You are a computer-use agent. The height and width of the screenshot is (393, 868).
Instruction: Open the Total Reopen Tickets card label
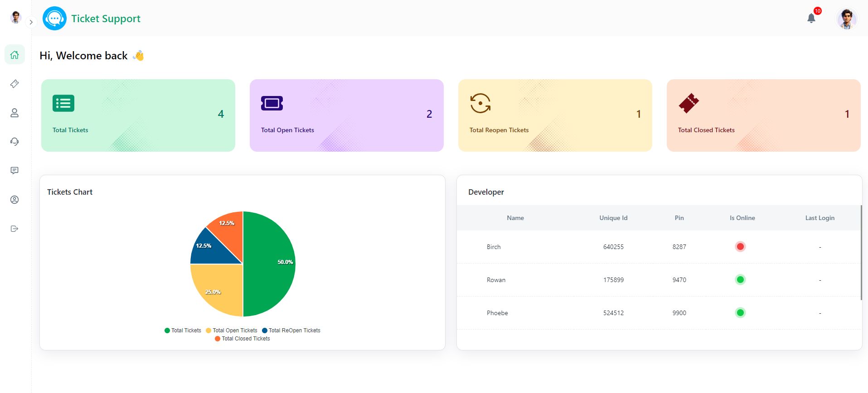point(499,130)
